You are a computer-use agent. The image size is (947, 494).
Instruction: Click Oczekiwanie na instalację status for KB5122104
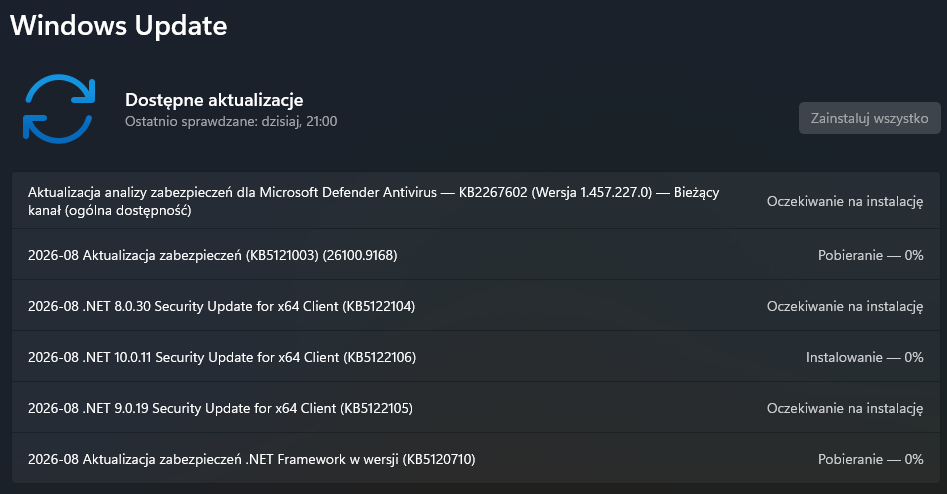pos(845,306)
